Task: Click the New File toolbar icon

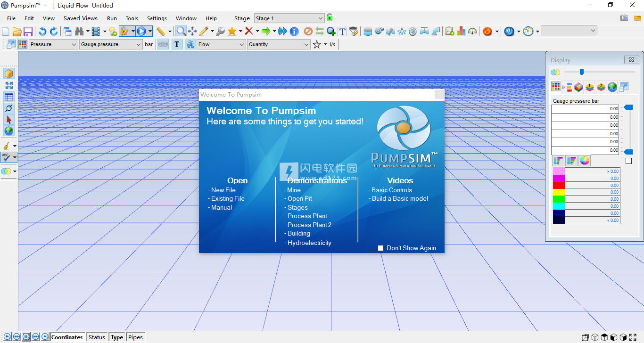Action: [6, 32]
